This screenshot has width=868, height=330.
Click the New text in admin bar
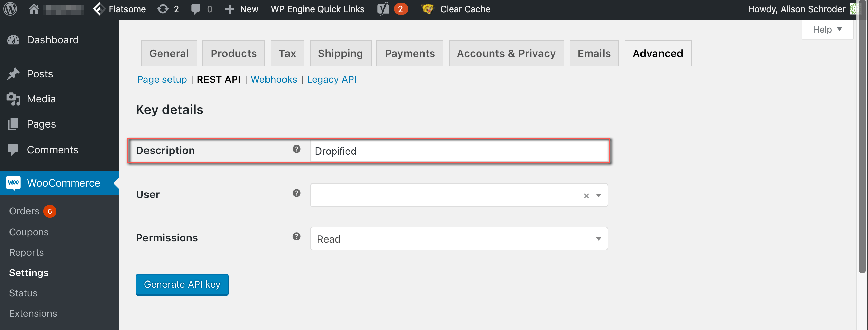[x=249, y=9]
